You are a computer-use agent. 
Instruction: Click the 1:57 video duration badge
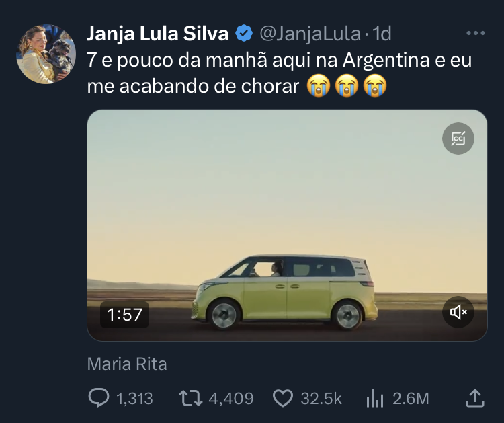[124, 313]
